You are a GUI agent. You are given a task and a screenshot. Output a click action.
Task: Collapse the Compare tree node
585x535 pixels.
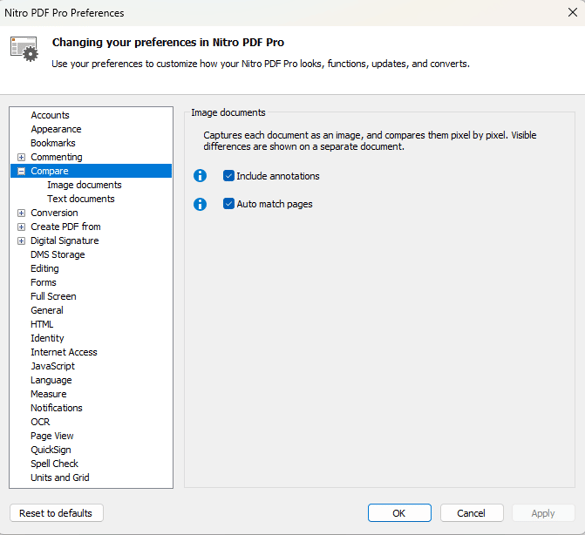pos(21,171)
